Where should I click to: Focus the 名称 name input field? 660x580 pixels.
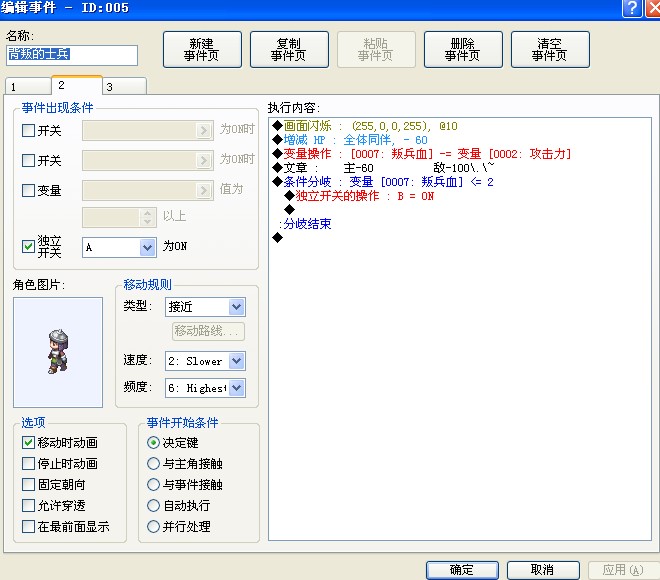pos(72,55)
